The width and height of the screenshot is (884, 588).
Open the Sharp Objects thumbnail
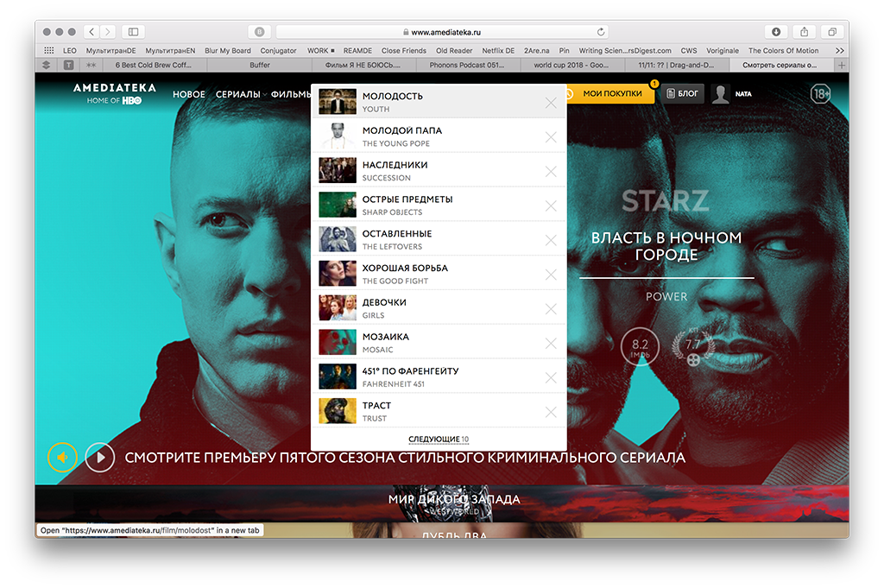(338, 205)
